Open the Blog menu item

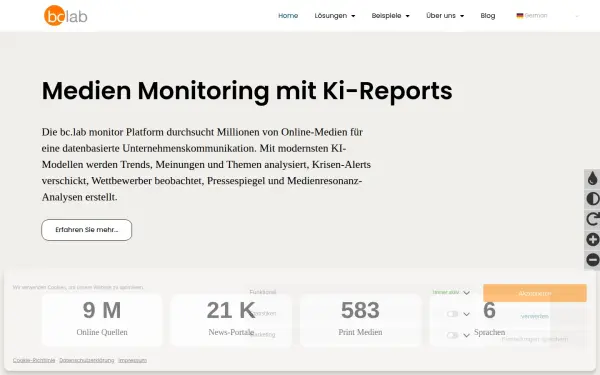coord(488,16)
